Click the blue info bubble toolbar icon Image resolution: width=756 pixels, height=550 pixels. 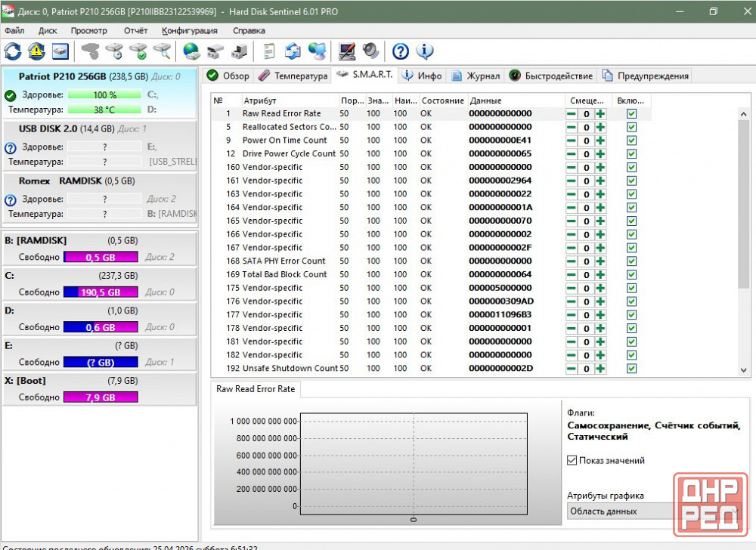425,51
